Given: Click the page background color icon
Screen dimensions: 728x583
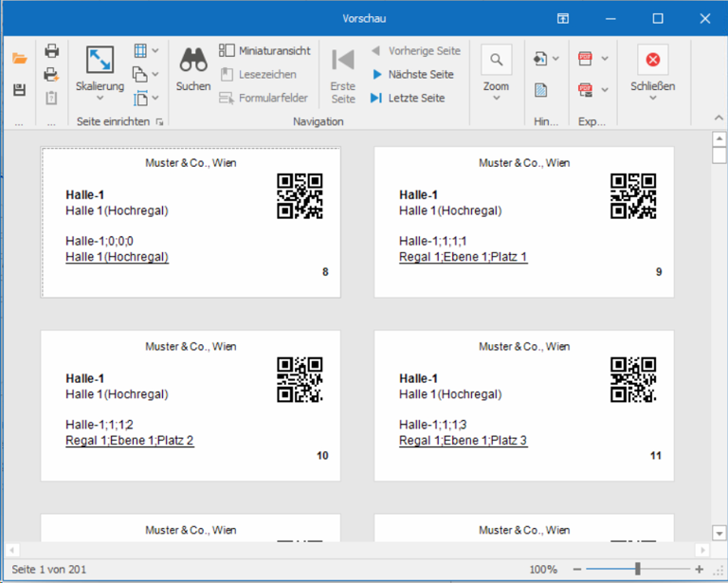Looking at the screenshot, I should pos(540,59).
